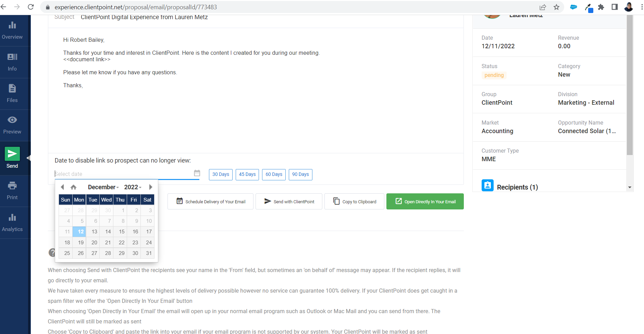Click the MME customer type value
Image resolution: width=644 pixels, height=334 pixels.
click(x=489, y=159)
